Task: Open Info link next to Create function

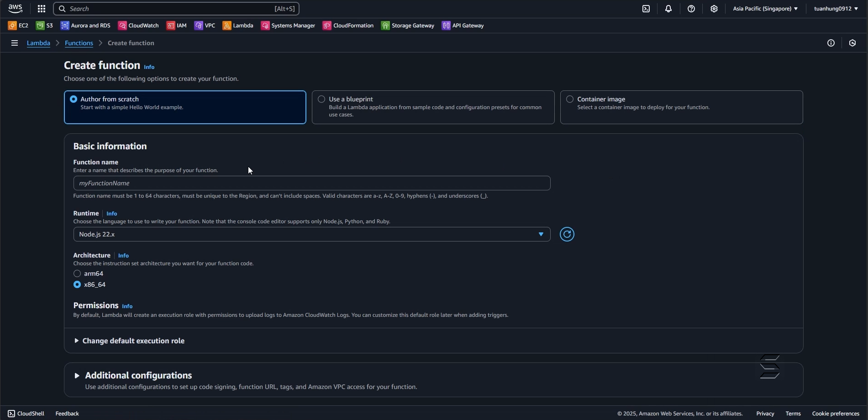Action: point(149,67)
